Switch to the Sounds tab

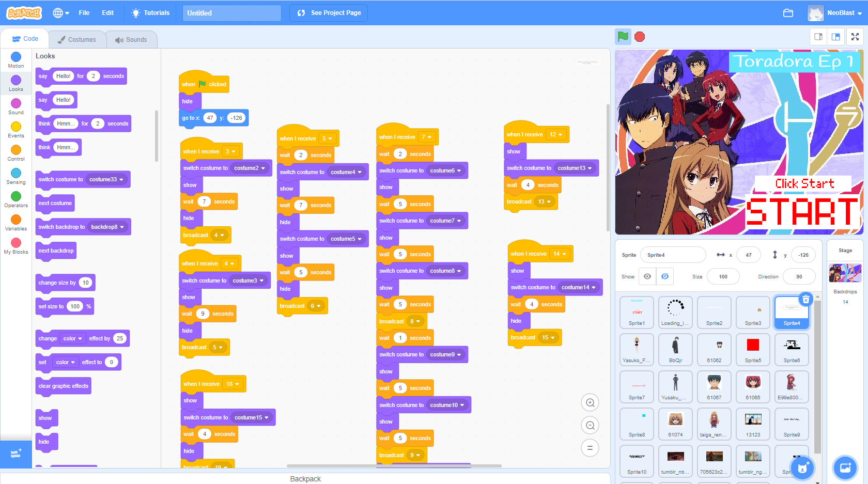point(131,40)
